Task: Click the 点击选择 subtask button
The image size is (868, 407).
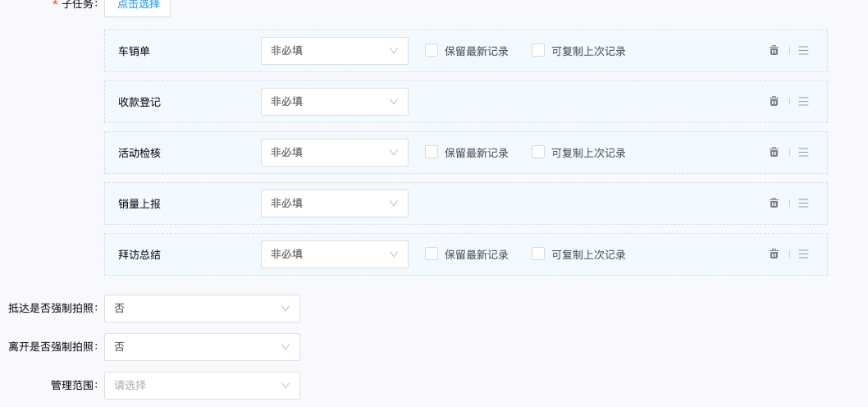Action: pos(137,6)
